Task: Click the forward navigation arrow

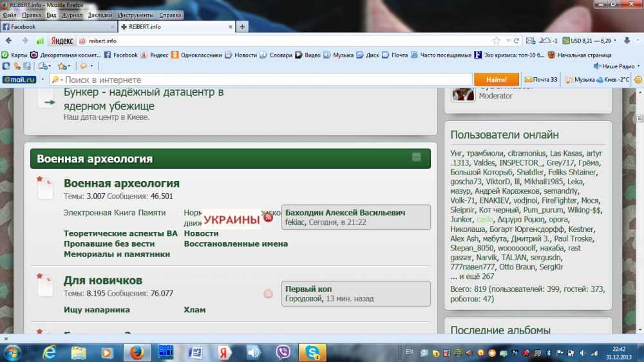Action: click(25, 41)
